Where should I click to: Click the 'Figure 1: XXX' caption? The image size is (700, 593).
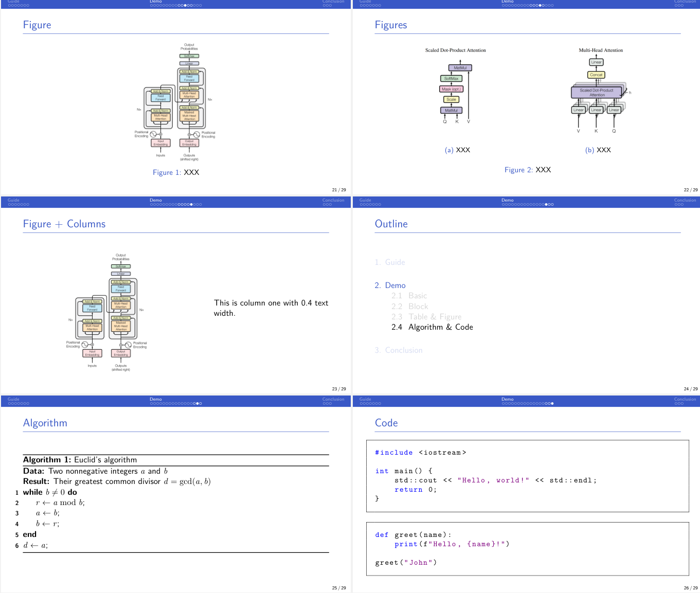point(176,172)
